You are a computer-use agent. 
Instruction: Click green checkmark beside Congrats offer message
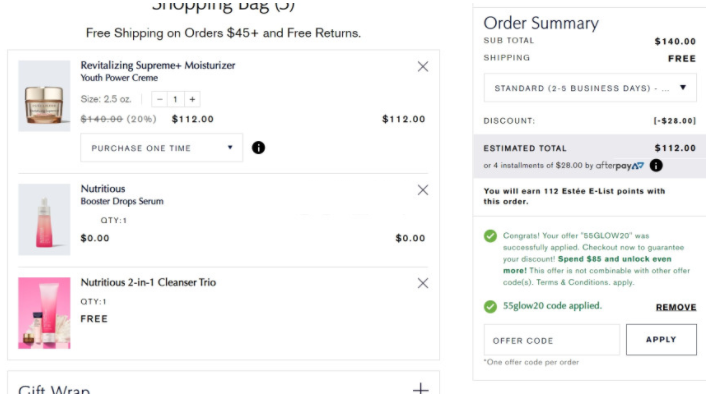click(490, 236)
